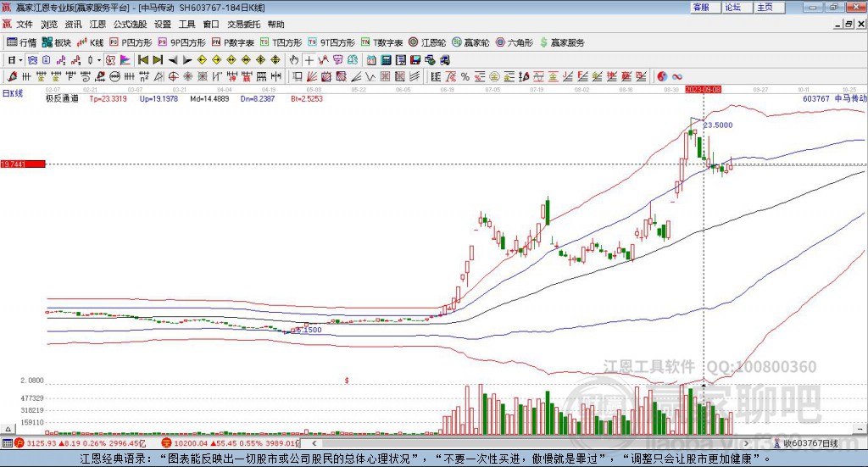The height and width of the screenshot is (467, 868).
Task: Open the P数字表 tool
Action: click(232, 42)
